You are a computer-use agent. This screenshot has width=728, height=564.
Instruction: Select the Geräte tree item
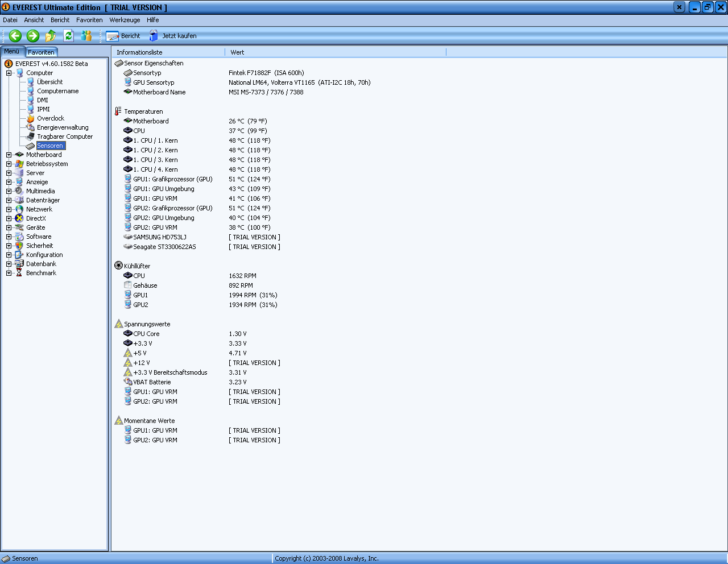tap(36, 227)
